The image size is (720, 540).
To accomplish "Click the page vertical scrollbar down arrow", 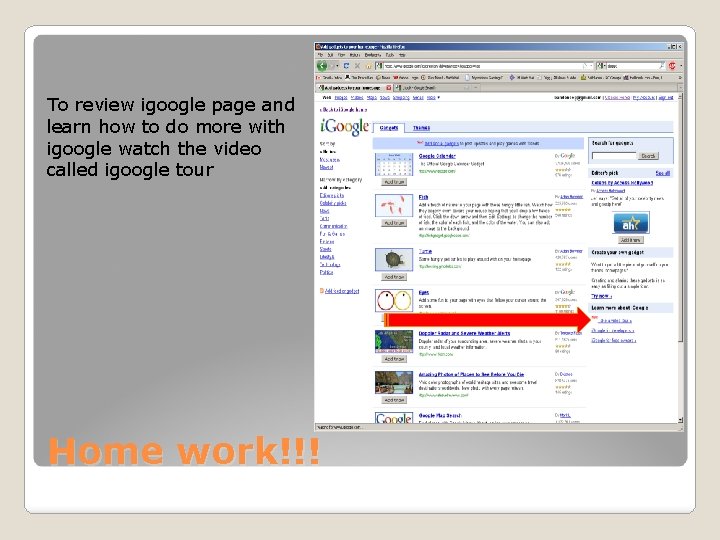I will pyautogui.click(x=680, y=420).
